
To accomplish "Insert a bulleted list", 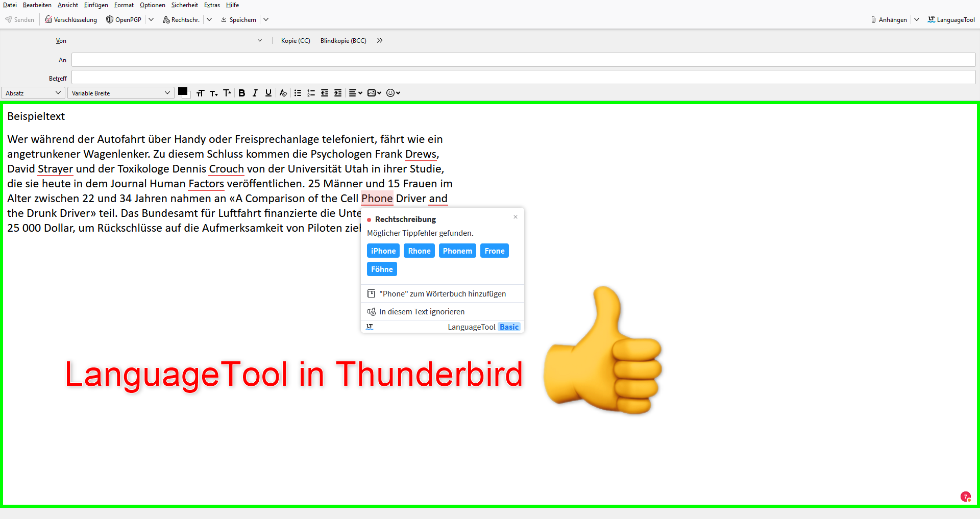I will [x=298, y=93].
